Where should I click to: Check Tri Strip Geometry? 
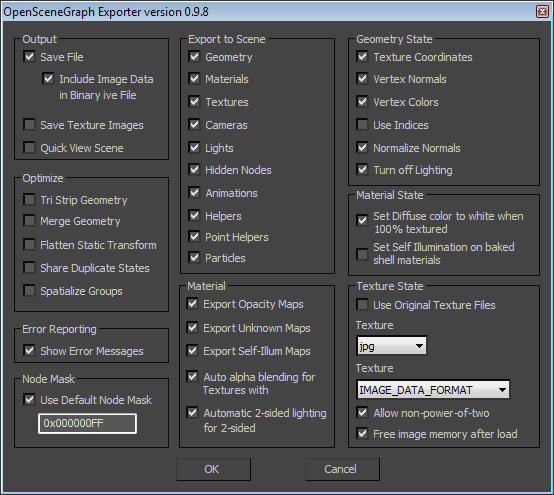(x=29, y=200)
